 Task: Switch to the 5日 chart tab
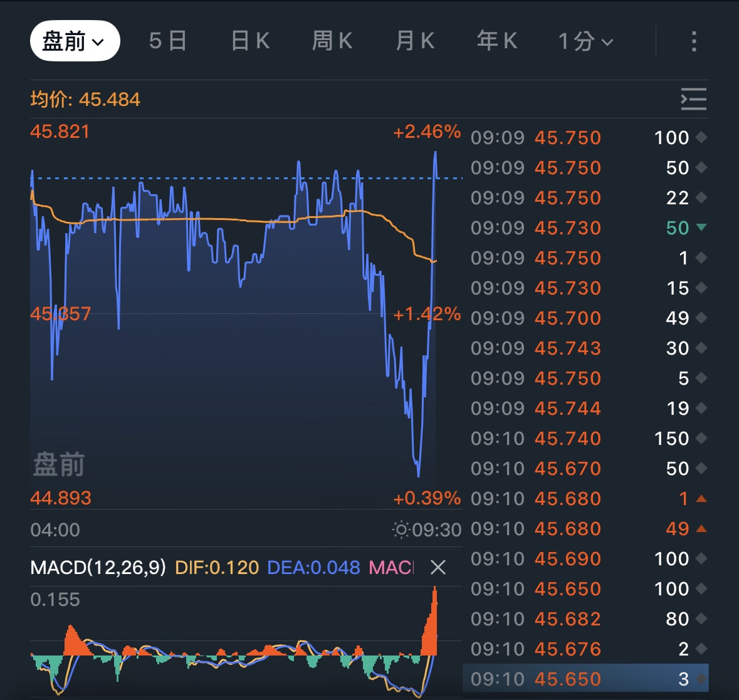(168, 41)
